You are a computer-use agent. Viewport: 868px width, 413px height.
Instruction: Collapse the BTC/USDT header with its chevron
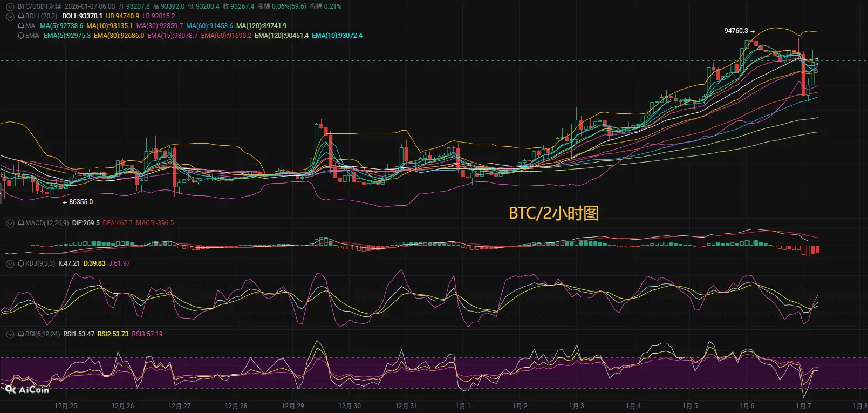point(10,6)
